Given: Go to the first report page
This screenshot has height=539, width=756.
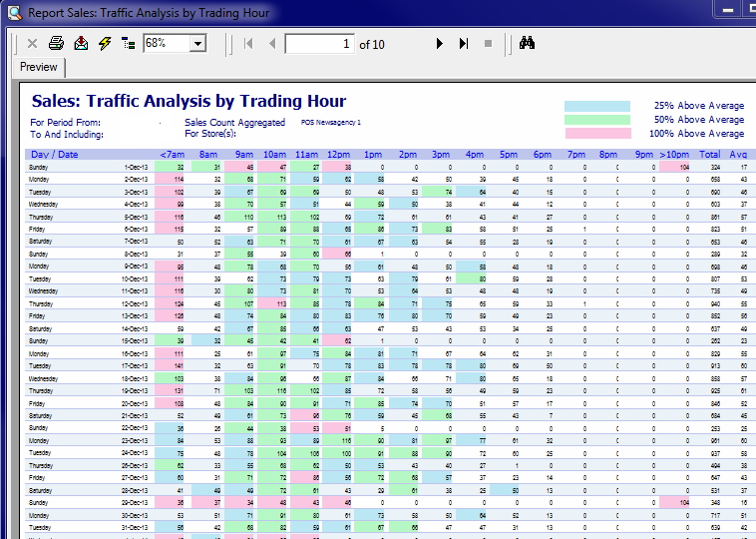Looking at the screenshot, I should coord(247,44).
